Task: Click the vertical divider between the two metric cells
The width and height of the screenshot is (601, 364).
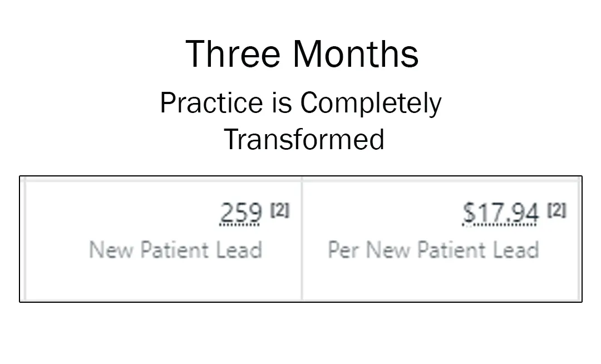Action: (x=302, y=239)
